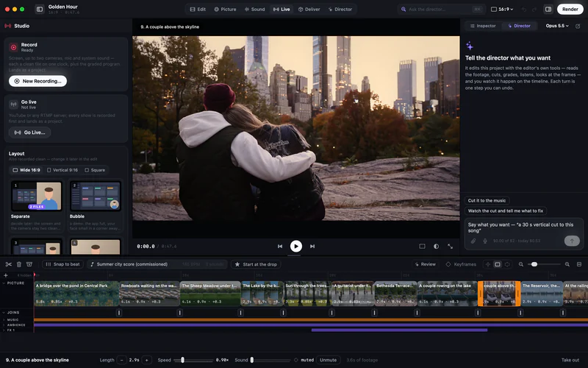Switch to the Deliver tab
588x368 pixels.
pyautogui.click(x=309, y=9)
